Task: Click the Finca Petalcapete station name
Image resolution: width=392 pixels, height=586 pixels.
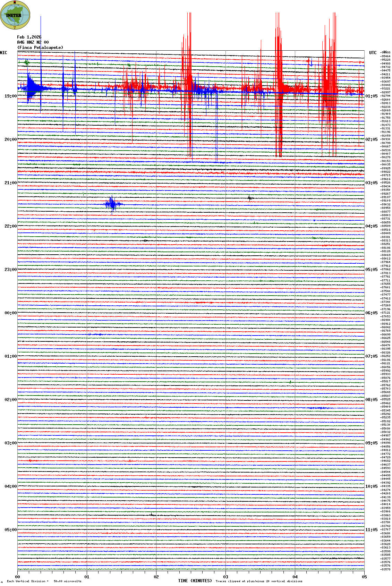Action: pos(40,48)
